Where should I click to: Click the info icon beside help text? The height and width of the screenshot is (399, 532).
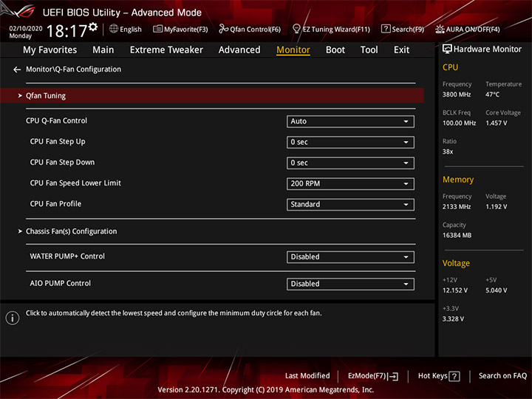pos(13,318)
